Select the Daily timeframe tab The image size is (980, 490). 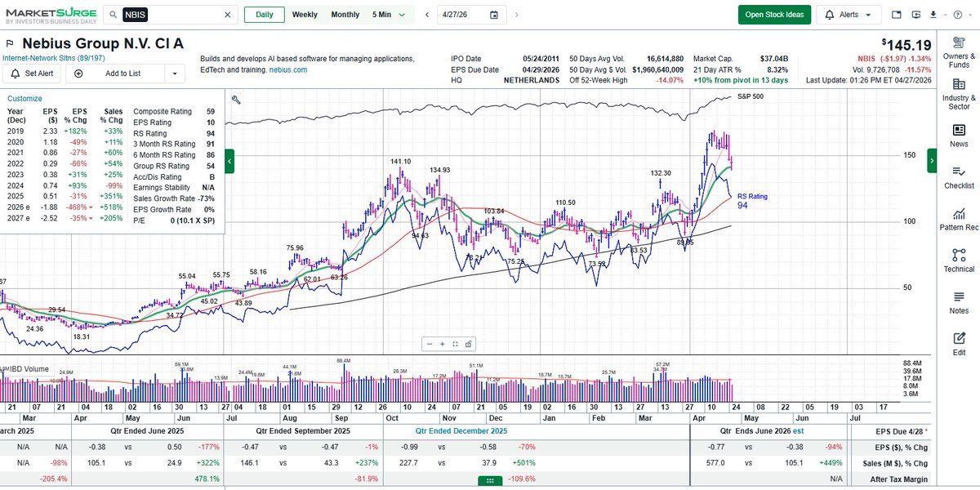pos(264,15)
